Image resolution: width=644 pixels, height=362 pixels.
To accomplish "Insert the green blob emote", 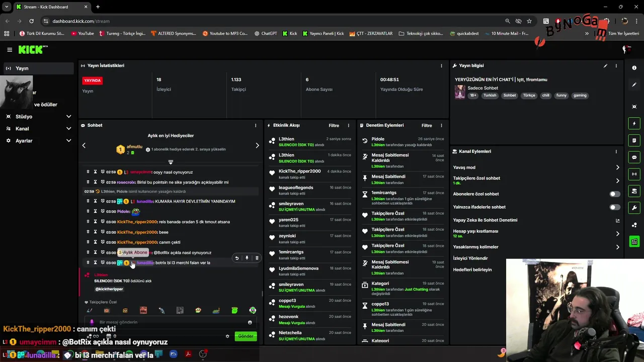I will tap(234, 310).
